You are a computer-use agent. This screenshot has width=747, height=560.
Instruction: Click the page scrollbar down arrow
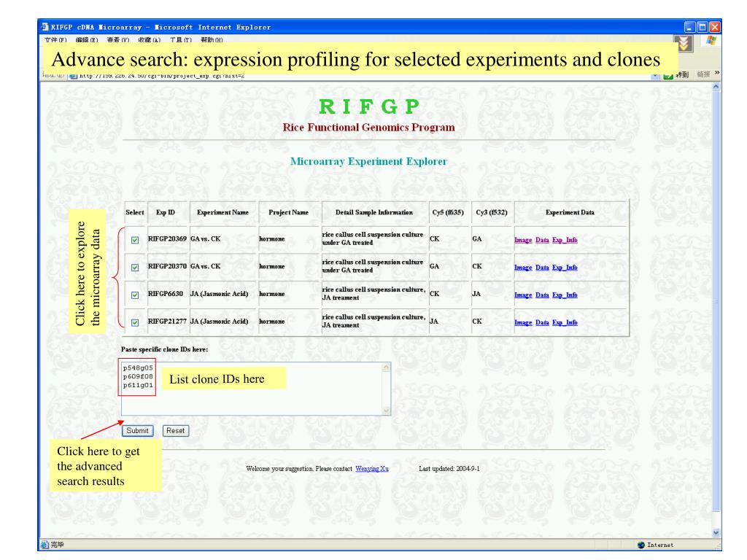coord(716,533)
